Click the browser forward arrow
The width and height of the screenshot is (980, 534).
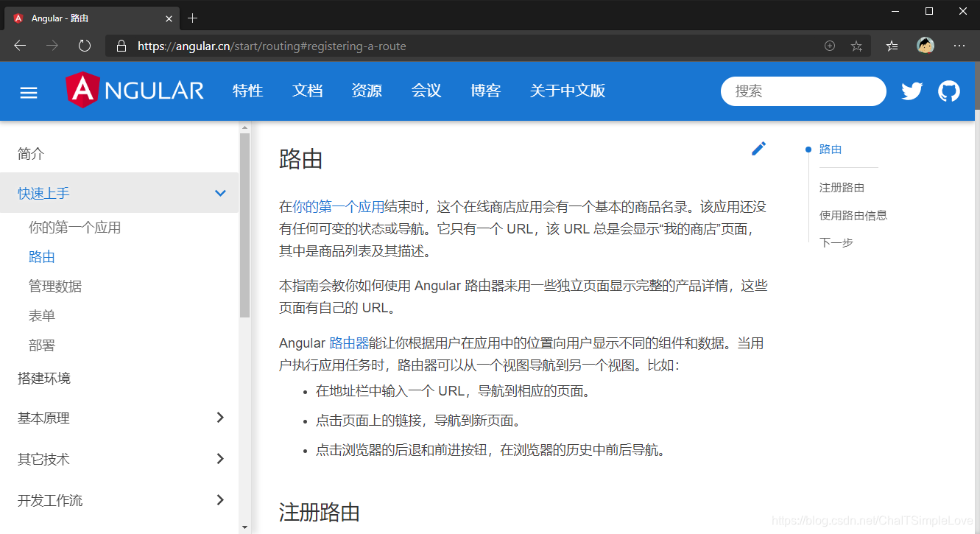[x=52, y=46]
